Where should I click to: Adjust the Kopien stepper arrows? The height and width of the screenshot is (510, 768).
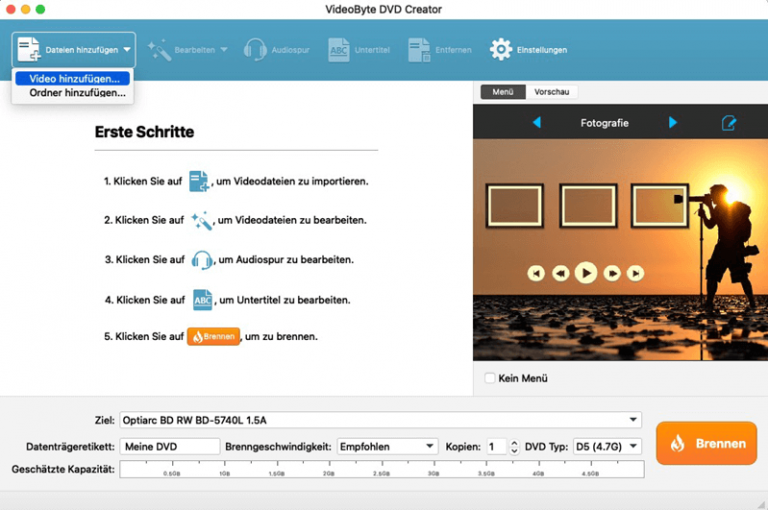coord(514,446)
